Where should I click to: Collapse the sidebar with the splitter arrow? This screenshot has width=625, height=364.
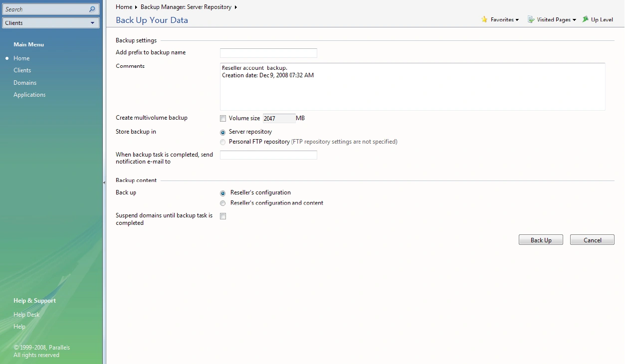click(104, 182)
